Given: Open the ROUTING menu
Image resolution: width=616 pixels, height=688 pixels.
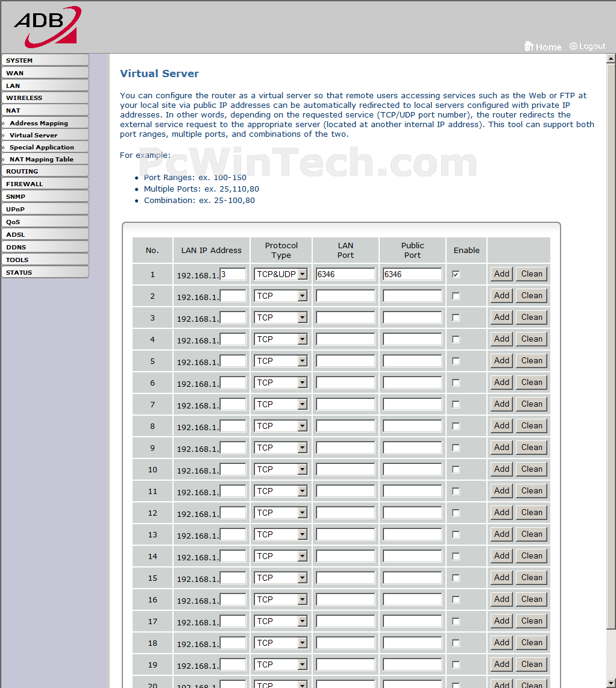Looking at the screenshot, I should [45, 171].
